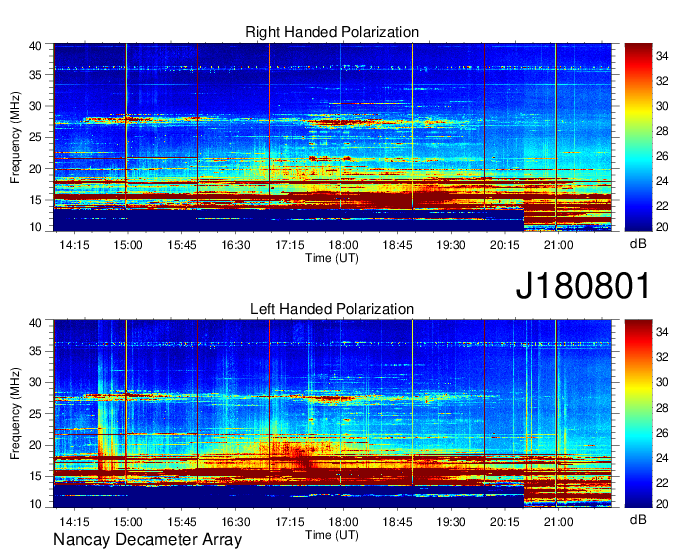This screenshot has width=680, height=552.
Task: Click the Right Handed plot's color bar
Action: [638, 137]
